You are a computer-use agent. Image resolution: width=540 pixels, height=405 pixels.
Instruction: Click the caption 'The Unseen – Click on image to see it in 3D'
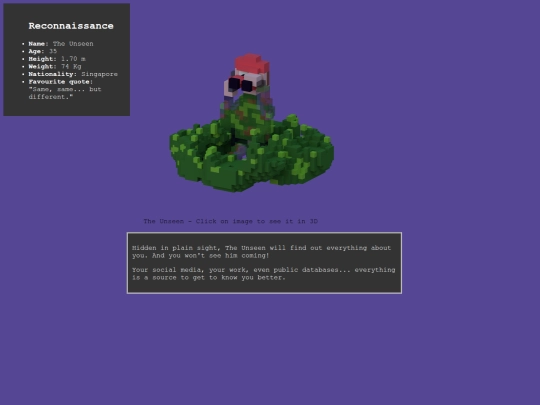tap(231, 221)
